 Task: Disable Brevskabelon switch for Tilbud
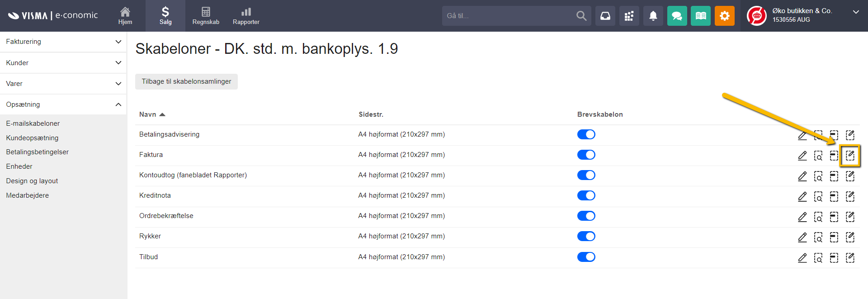click(586, 257)
